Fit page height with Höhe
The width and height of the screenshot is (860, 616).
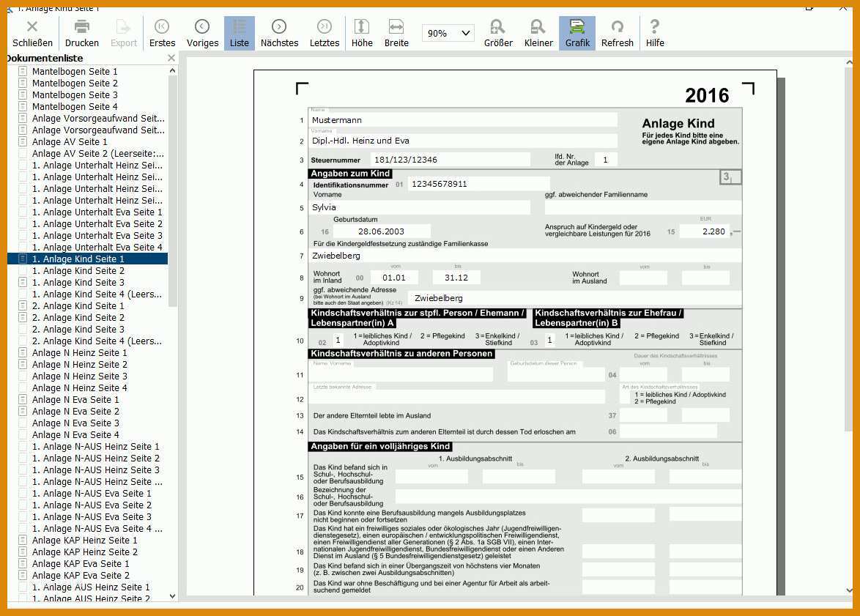click(x=362, y=34)
